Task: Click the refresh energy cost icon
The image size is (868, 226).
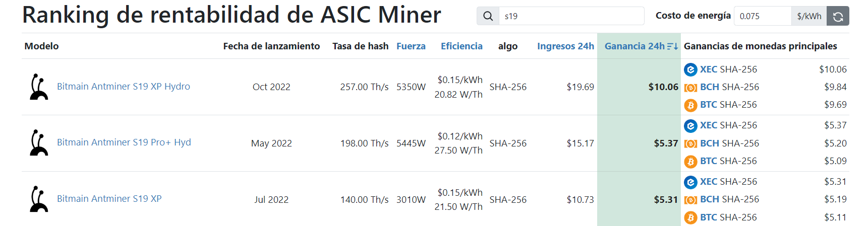Action: point(838,16)
